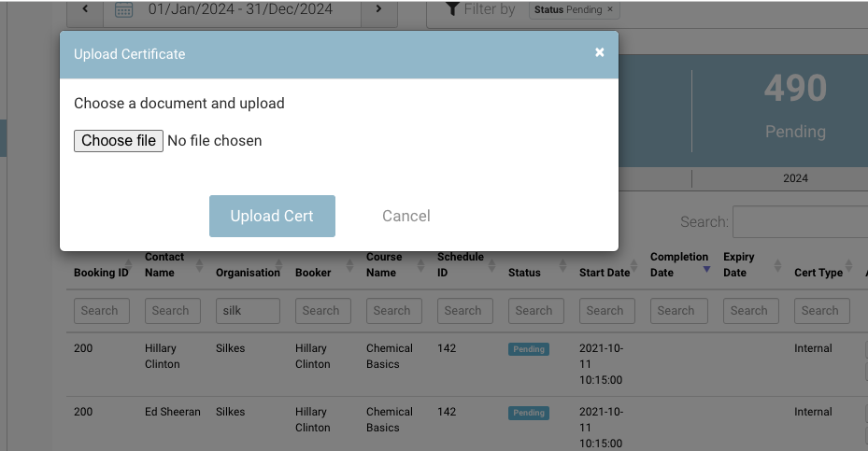Select the 490 Pending summary tile

click(x=794, y=107)
